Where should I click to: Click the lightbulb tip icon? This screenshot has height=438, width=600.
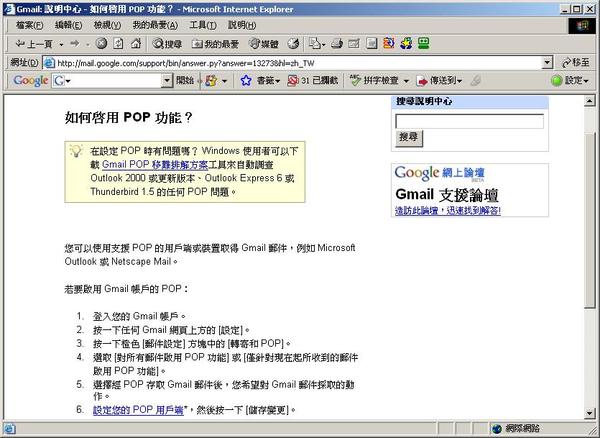(76, 150)
